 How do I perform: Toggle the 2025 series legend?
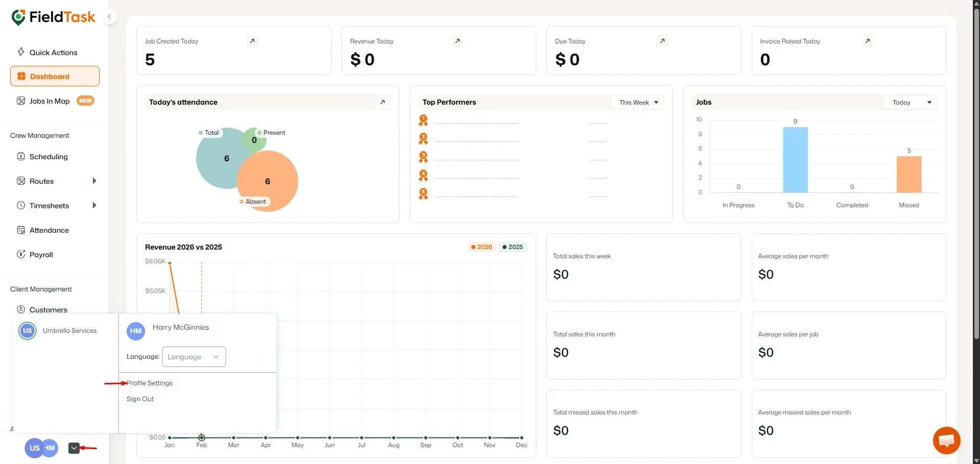click(513, 247)
